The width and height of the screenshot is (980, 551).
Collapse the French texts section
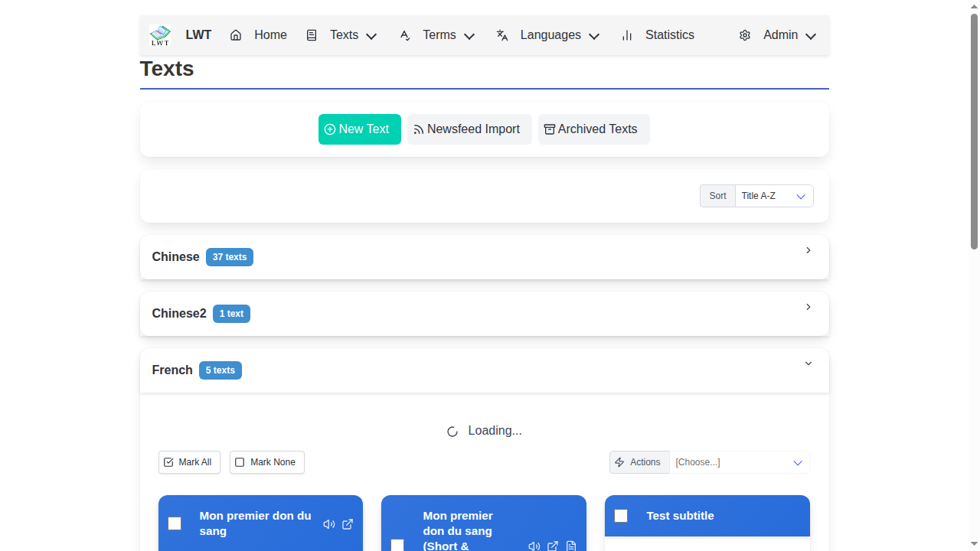click(808, 364)
